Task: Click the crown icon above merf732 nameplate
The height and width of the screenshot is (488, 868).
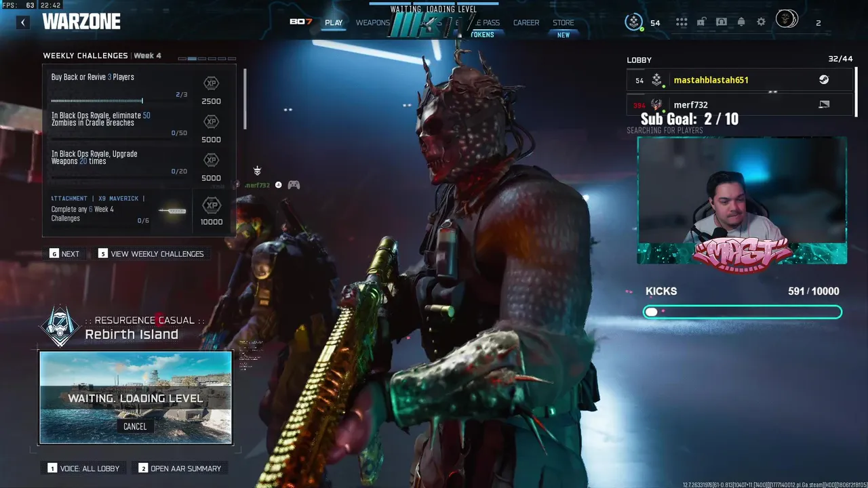Action: tap(257, 171)
